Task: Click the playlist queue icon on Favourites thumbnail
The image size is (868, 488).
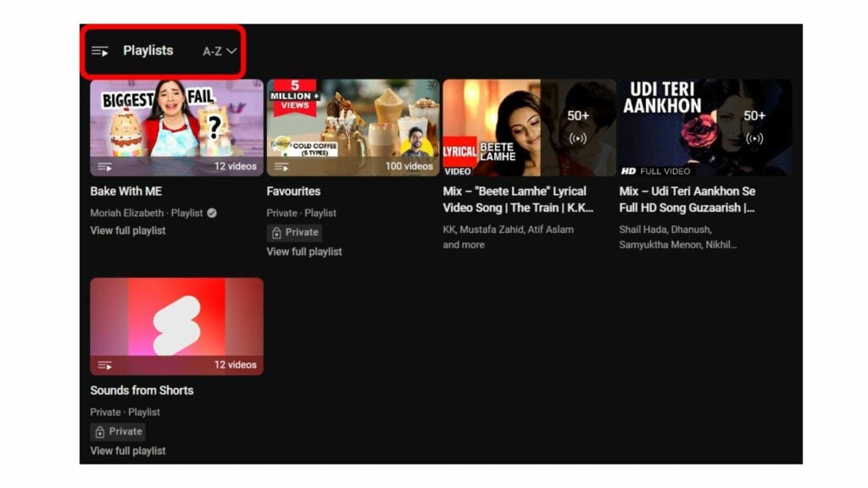Action: 282,166
